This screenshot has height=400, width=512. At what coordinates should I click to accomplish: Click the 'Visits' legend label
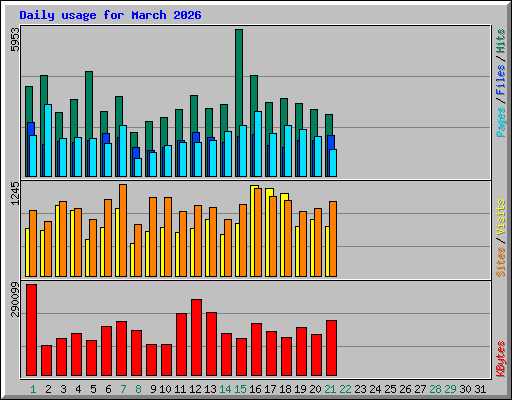[501, 218]
